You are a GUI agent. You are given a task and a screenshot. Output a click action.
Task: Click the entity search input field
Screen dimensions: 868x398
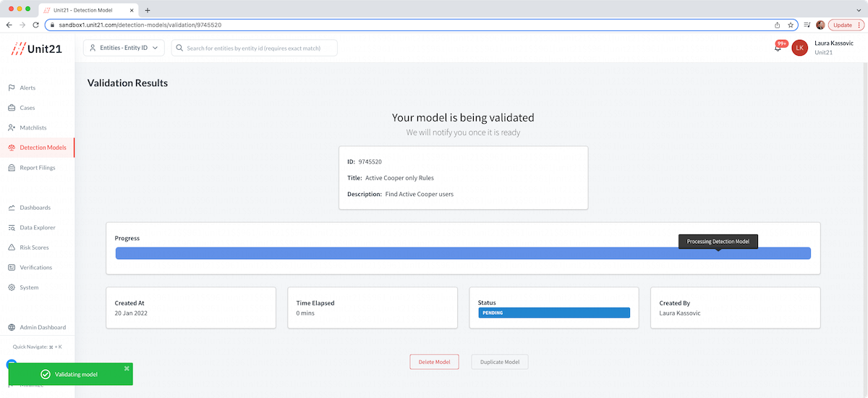pyautogui.click(x=255, y=48)
